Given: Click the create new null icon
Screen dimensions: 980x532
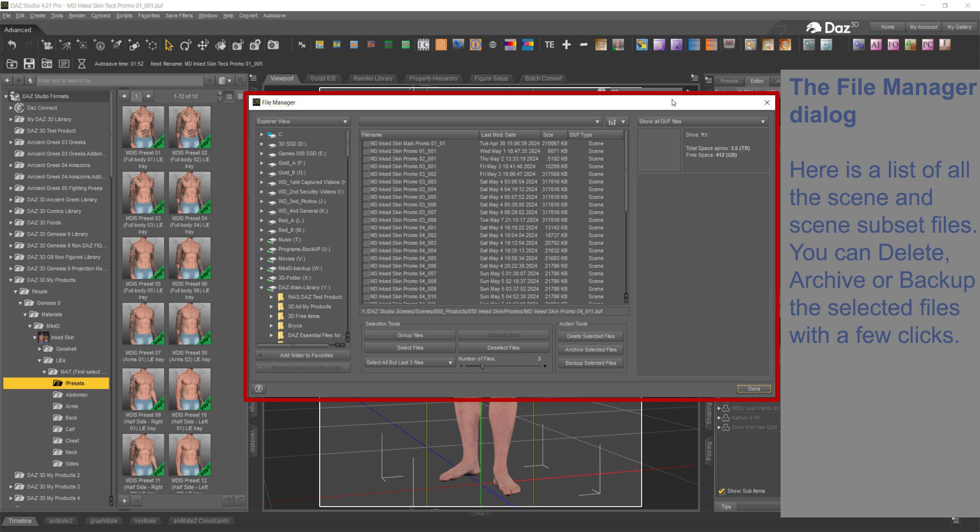Looking at the screenshot, I should tap(151, 45).
